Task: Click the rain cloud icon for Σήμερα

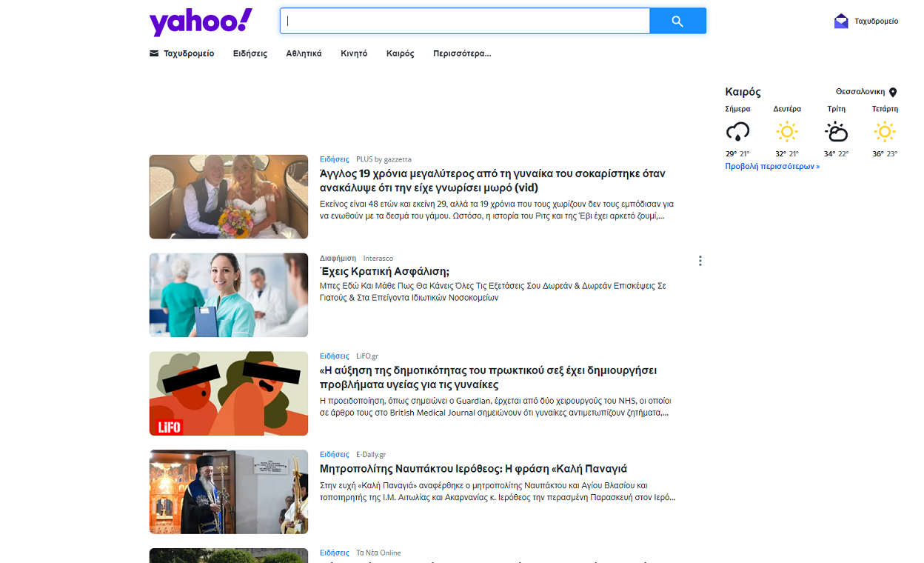Action: point(737,133)
